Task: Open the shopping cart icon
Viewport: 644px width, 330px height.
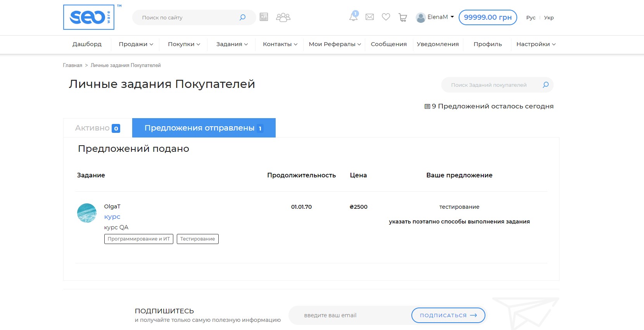Action: 403,17
